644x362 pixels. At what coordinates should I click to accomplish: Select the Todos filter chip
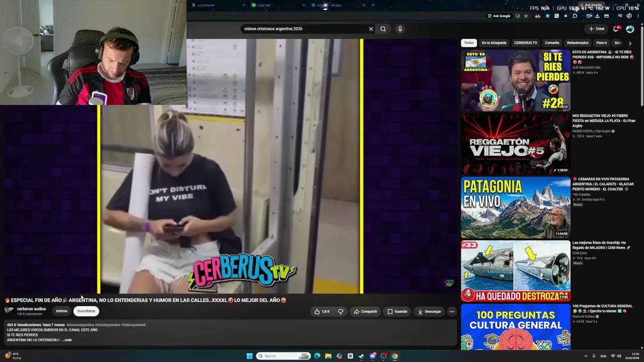pyautogui.click(x=469, y=43)
